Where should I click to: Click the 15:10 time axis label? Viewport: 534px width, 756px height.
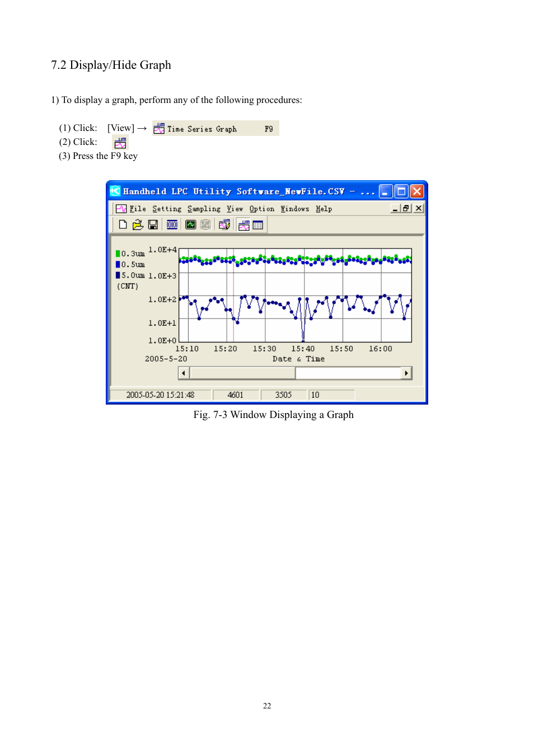187,349
